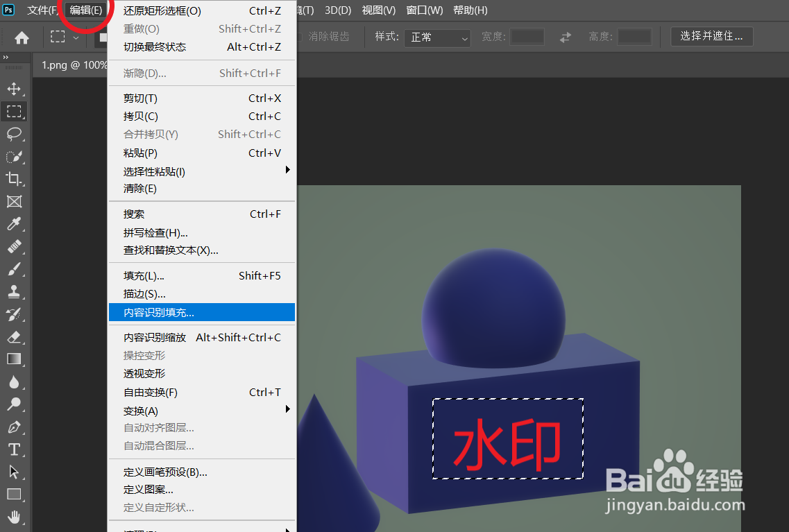Choose 透视变形 menu entry
The image size is (789, 532).
pyautogui.click(x=202, y=374)
